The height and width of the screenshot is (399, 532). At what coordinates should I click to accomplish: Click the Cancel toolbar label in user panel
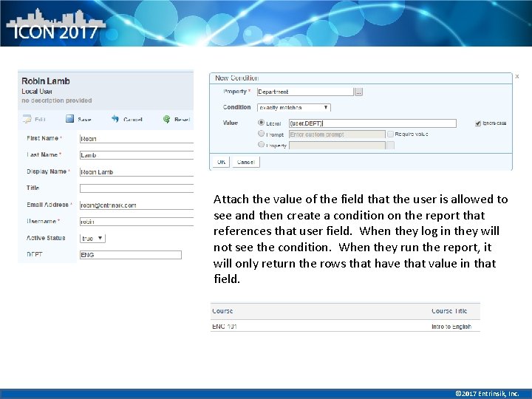tap(133, 120)
